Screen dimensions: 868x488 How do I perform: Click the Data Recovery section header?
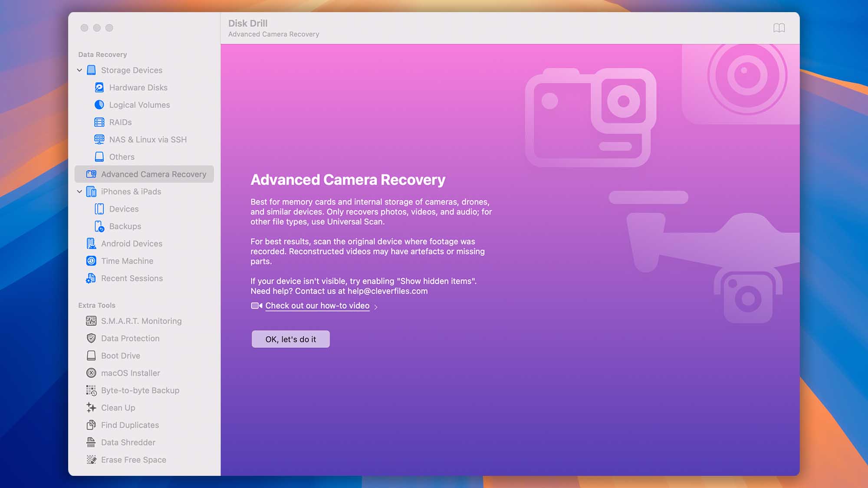point(102,55)
